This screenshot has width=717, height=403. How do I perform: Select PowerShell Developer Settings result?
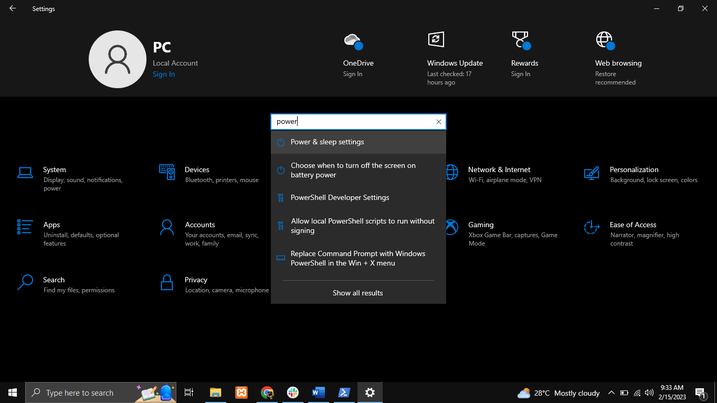[358, 198]
